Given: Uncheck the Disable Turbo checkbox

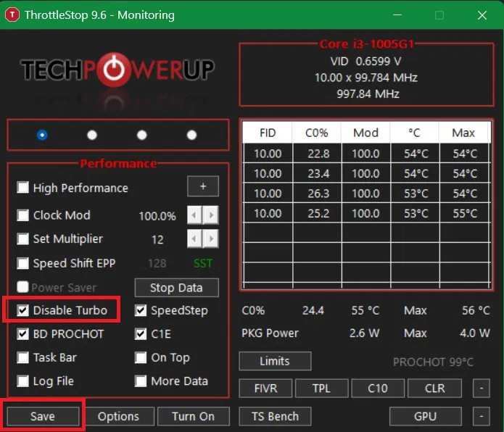Looking at the screenshot, I should [23, 311].
